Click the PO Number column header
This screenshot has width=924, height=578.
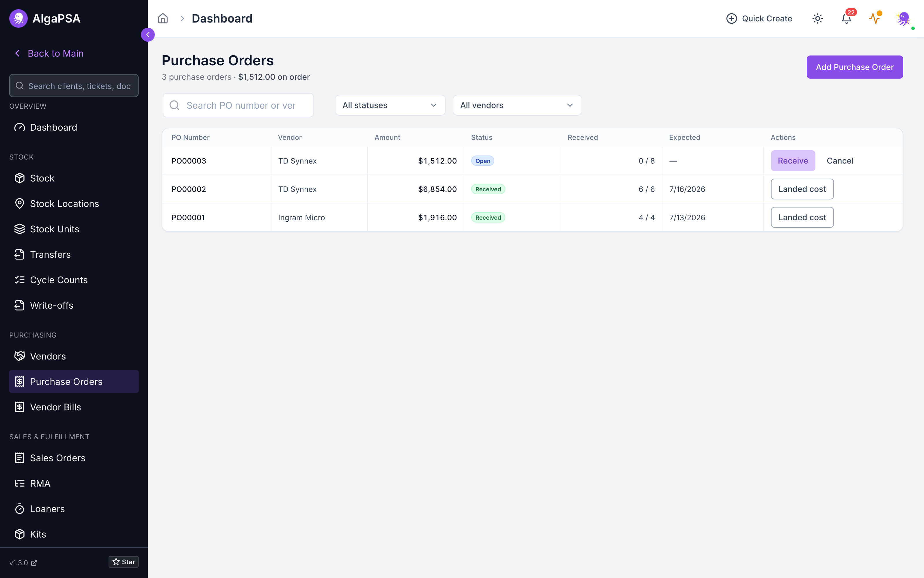(190, 137)
